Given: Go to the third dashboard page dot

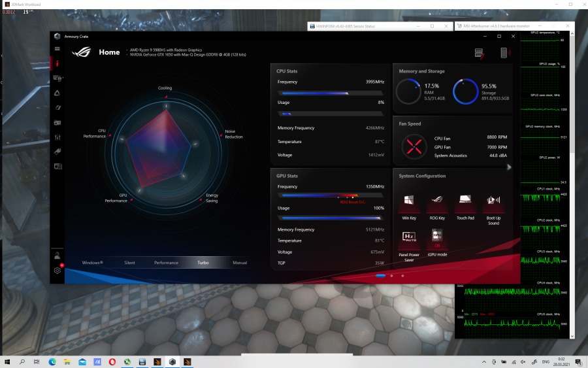Looking at the screenshot, I should pyautogui.click(x=402, y=276).
